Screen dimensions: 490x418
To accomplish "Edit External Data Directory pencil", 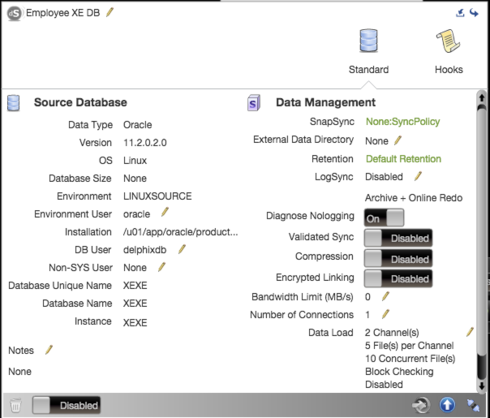I will coord(398,140).
